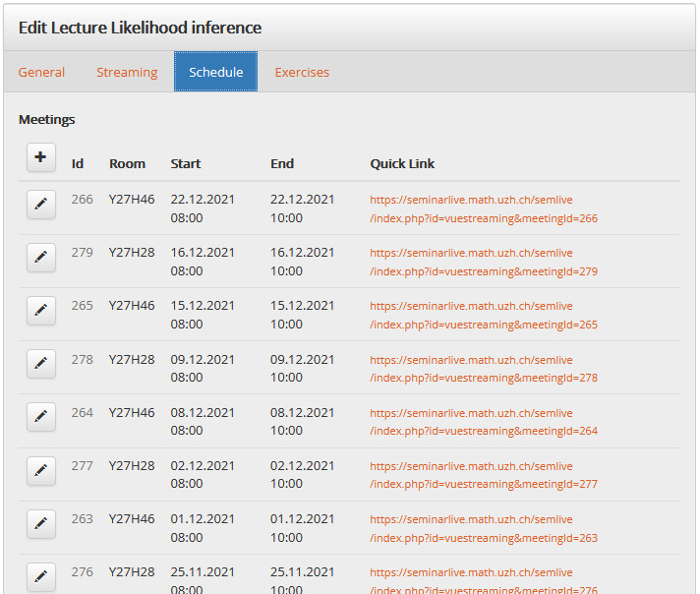Edit meeting 266 with the pencil icon

click(40, 204)
